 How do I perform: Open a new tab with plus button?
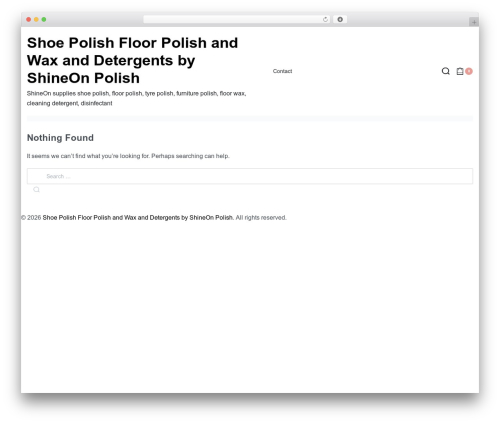(x=474, y=22)
